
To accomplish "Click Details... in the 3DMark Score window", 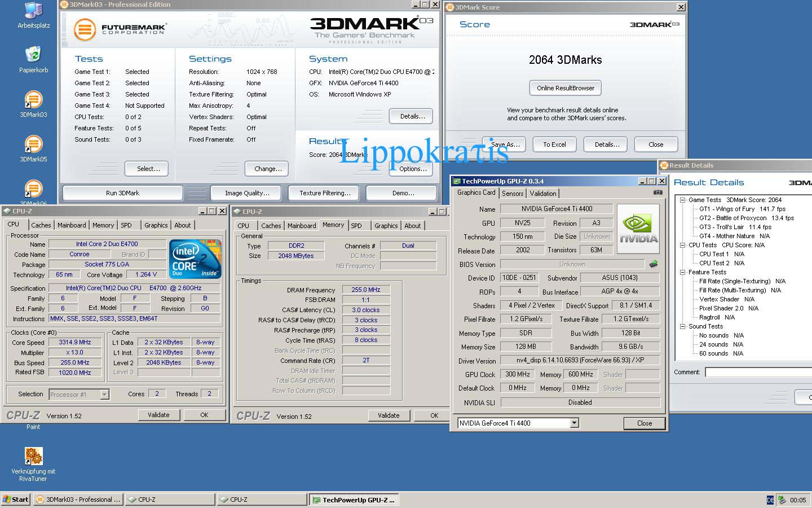I will (x=607, y=144).
